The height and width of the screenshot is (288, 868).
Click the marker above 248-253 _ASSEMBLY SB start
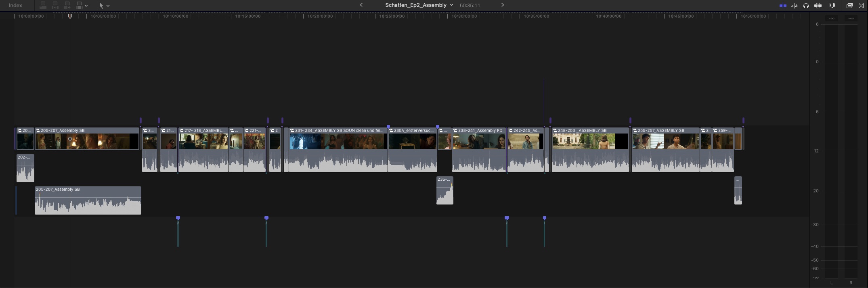550,120
